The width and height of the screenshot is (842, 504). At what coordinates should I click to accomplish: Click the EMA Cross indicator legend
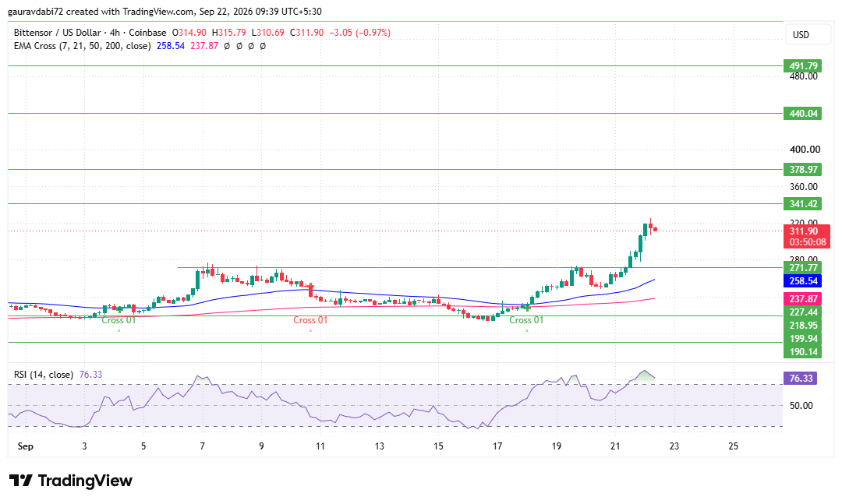tap(82, 46)
